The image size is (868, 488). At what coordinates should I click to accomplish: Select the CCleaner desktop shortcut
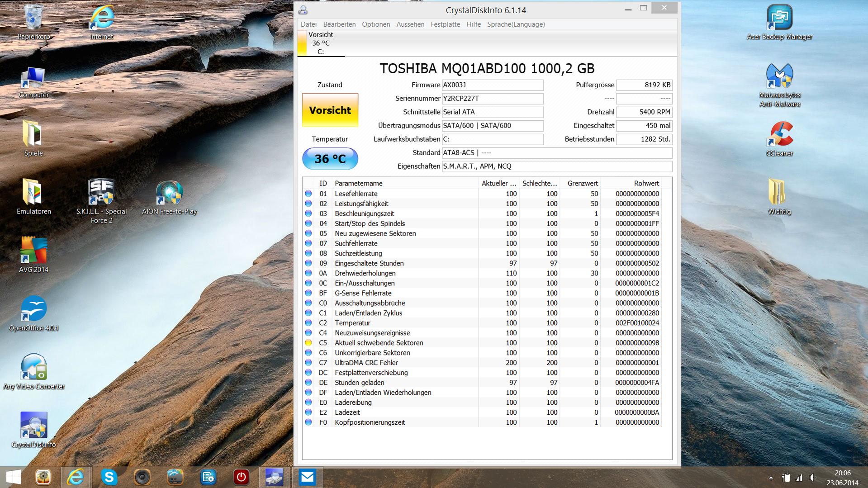click(779, 138)
